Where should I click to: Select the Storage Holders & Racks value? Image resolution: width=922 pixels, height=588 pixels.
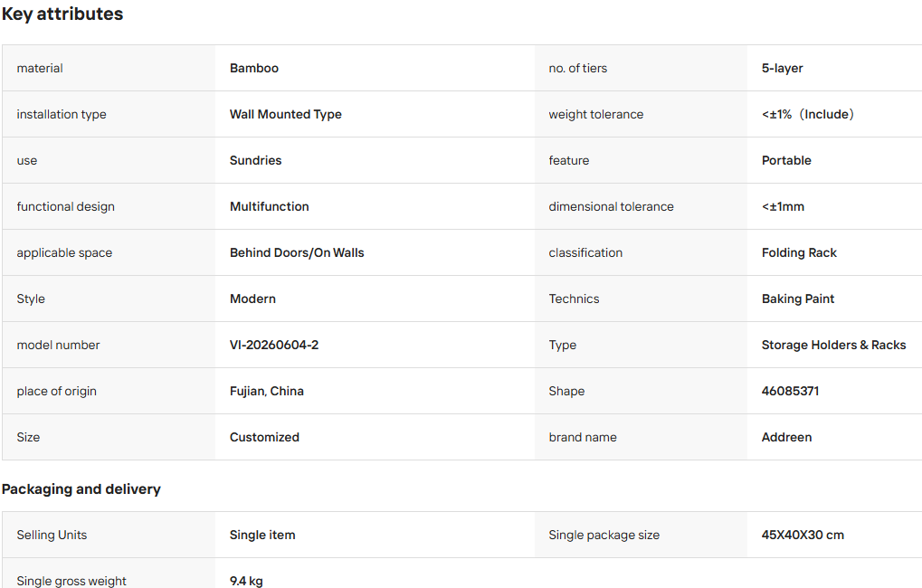pos(834,346)
